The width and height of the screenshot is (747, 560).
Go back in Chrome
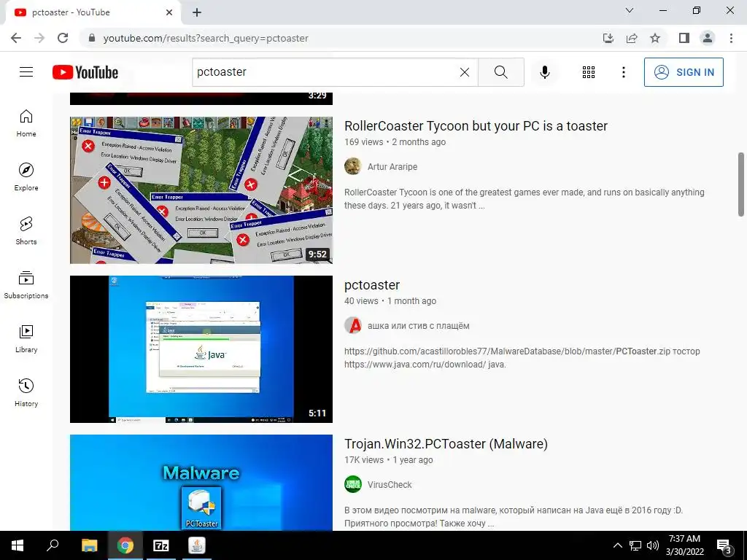(x=16, y=38)
